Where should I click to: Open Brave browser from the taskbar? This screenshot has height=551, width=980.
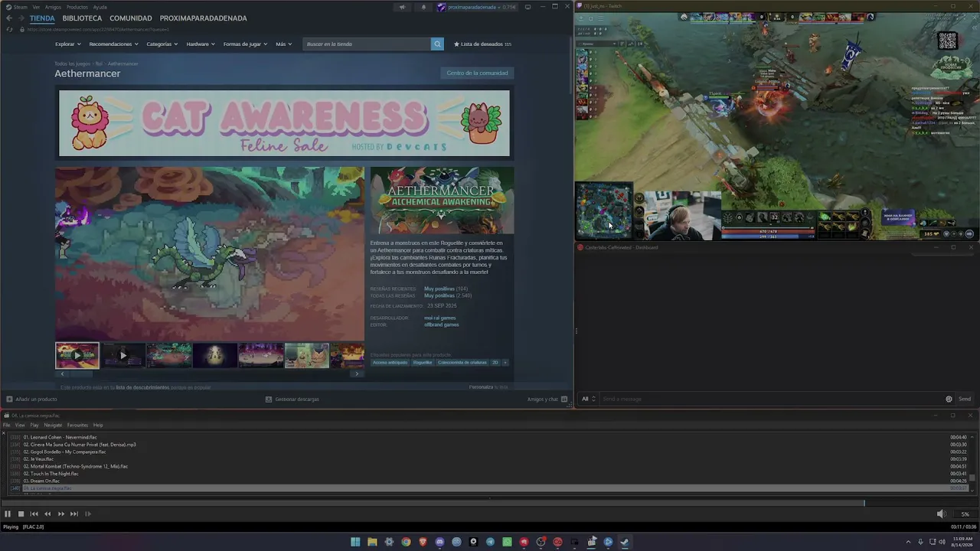coord(423,542)
